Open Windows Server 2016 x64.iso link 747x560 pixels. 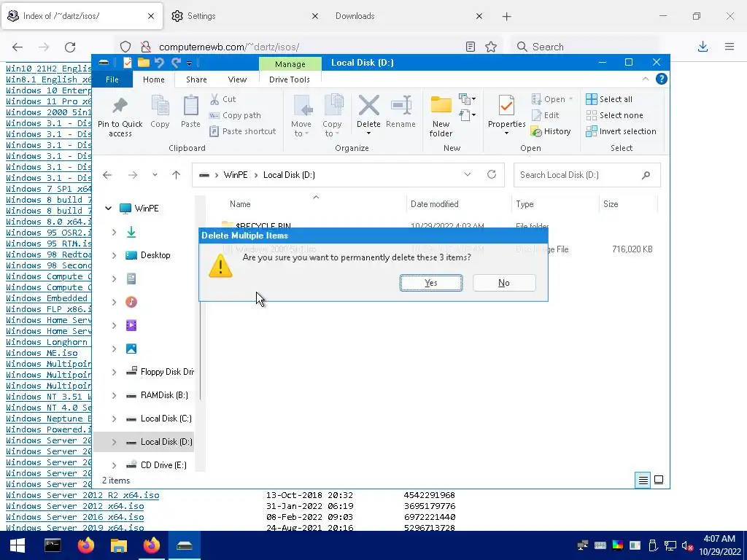75,517
